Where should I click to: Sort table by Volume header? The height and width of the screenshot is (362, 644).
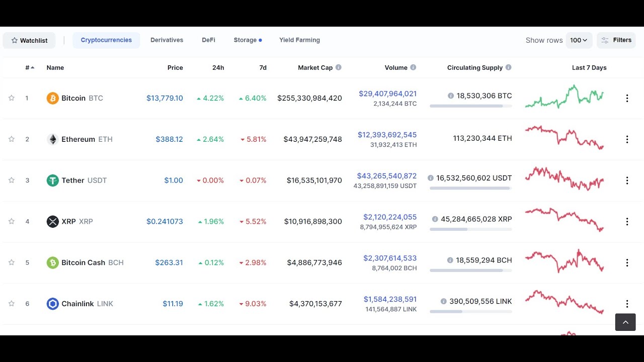[396, 67]
